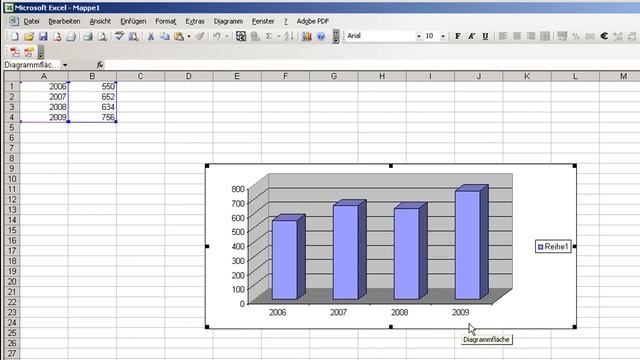Open the Adobe PDF menu
The width and height of the screenshot is (640, 360).
point(313,21)
